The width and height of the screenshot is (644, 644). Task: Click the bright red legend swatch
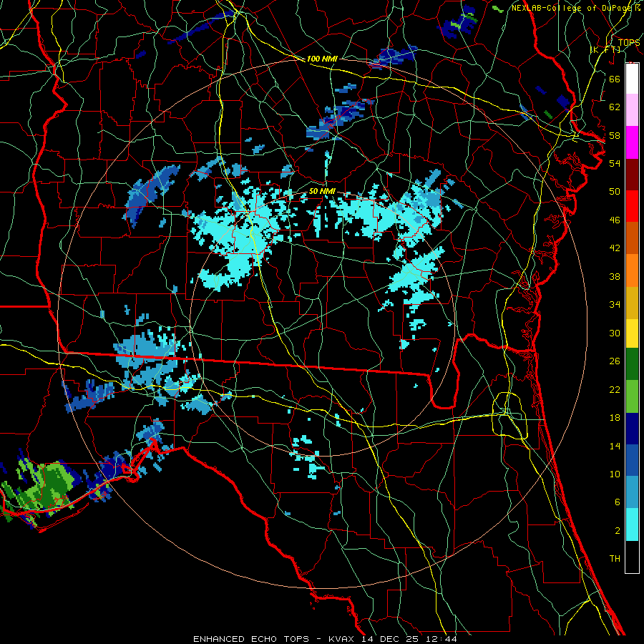(x=632, y=206)
